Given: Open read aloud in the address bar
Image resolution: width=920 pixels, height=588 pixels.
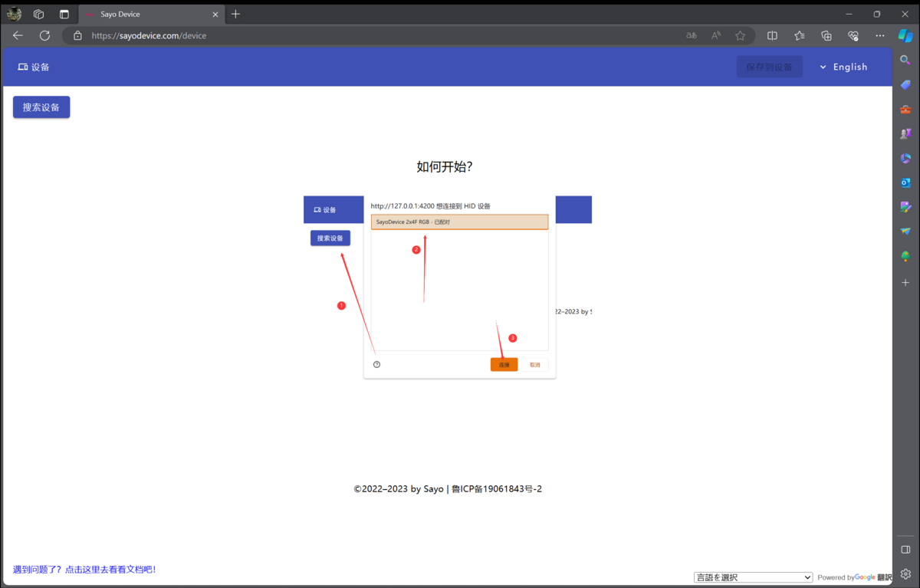Looking at the screenshot, I should tap(715, 35).
